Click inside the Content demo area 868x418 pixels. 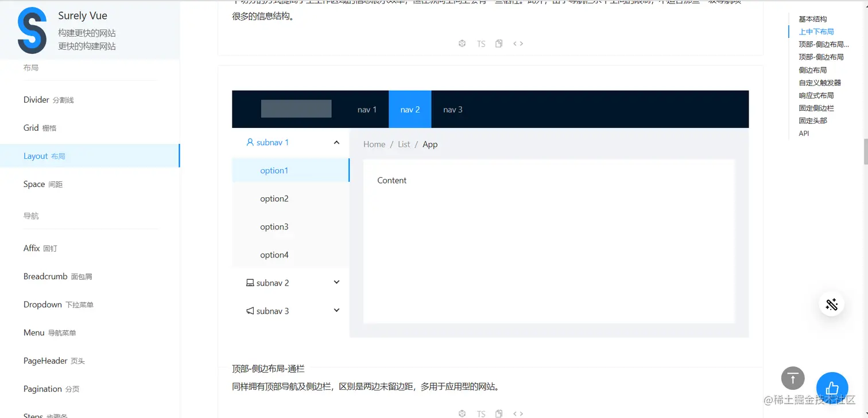[x=548, y=241]
